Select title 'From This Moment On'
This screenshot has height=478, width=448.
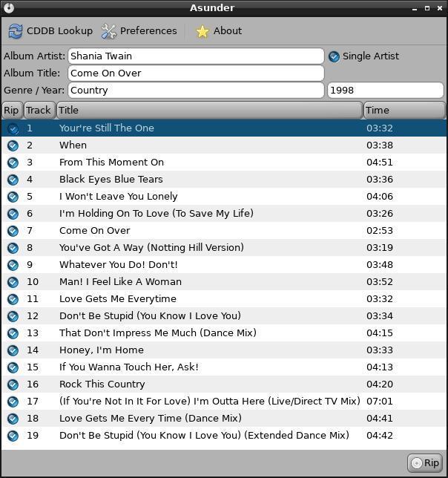(111, 162)
